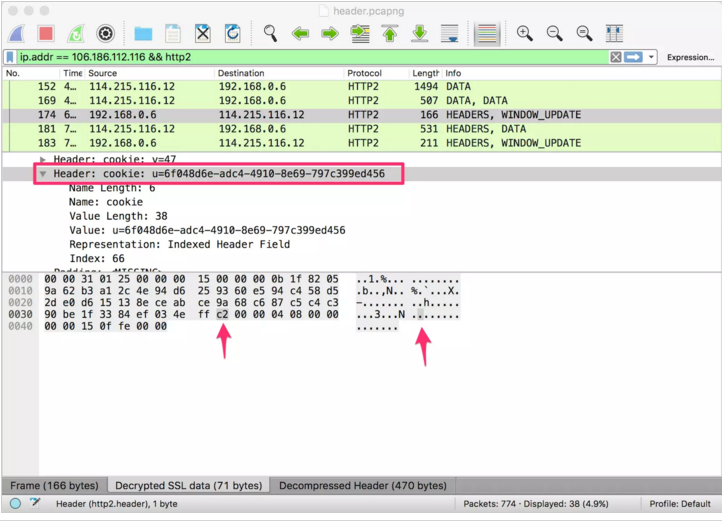722x521 pixels.
Task: Stop the running capture with the red square
Action: click(46, 33)
